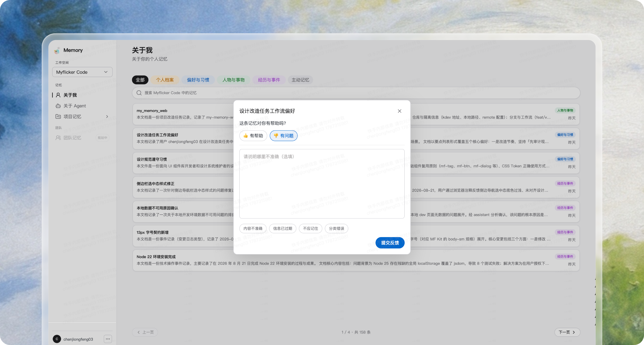The width and height of the screenshot is (644, 345).
Task: Go to previous page with 上一页
Action: 145,332
